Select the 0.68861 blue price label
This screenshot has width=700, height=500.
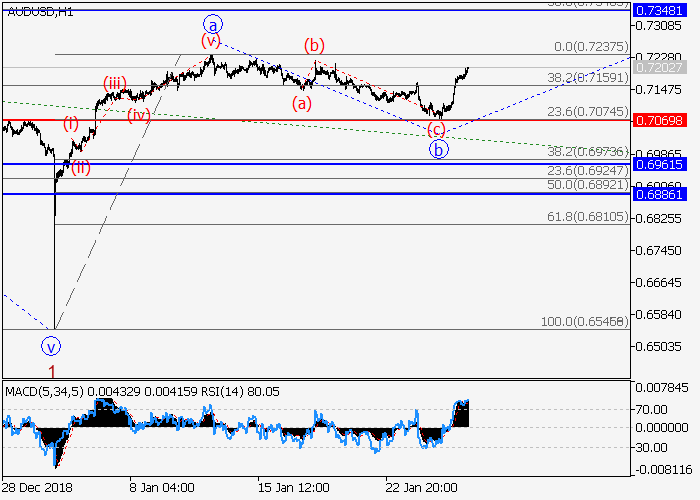661,193
